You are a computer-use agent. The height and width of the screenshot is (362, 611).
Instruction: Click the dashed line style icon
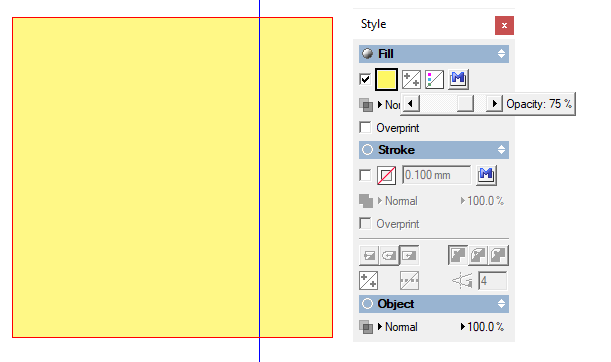[x=409, y=281]
